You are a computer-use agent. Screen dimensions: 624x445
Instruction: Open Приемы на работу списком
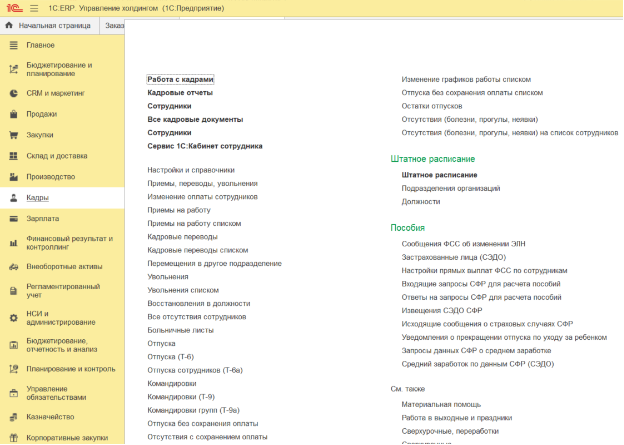194,224
